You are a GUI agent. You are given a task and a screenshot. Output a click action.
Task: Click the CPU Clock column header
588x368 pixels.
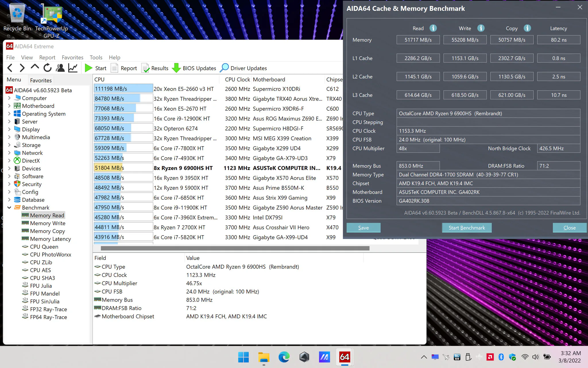(x=237, y=79)
